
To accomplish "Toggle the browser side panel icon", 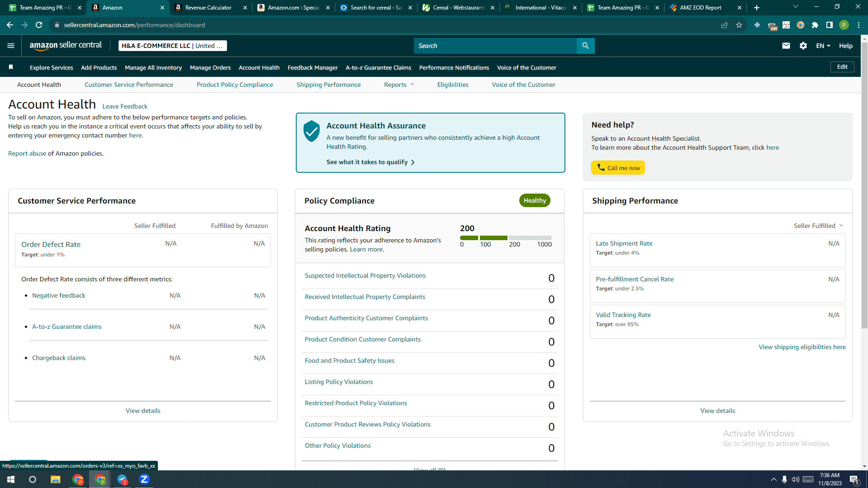I will pos(829,25).
